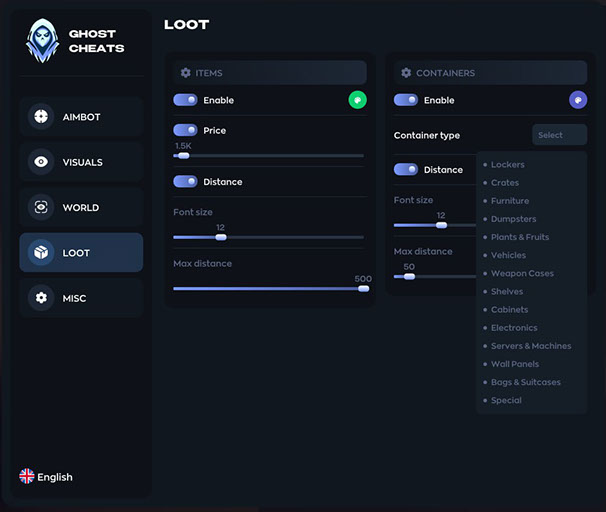
Task: Click the Aimbot crosshair icon
Action: coord(41,117)
